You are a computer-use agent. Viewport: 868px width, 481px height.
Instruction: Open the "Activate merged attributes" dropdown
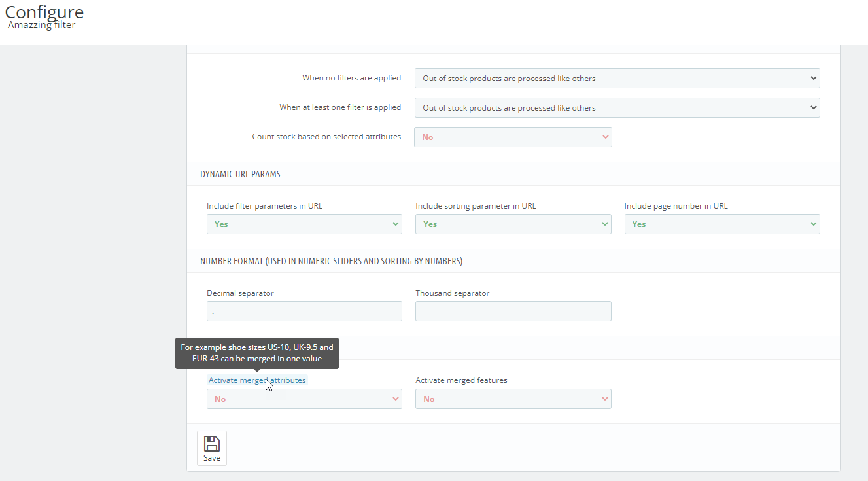304,399
